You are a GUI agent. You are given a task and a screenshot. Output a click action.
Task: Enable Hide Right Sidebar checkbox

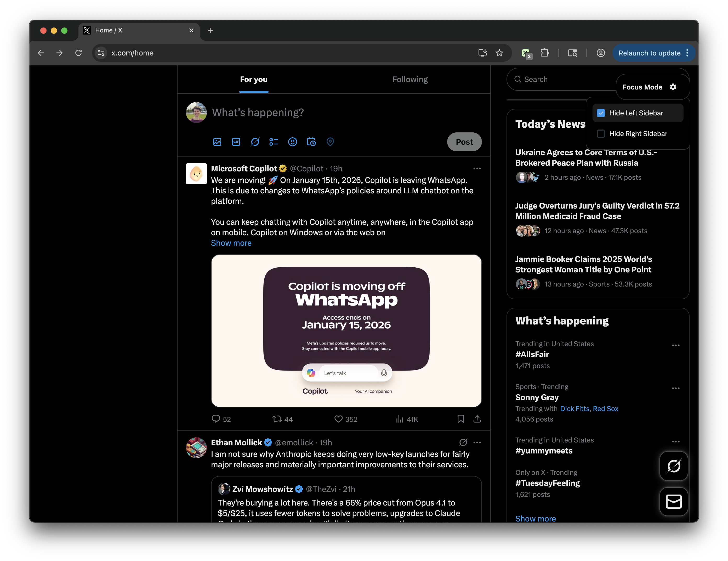pyautogui.click(x=601, y=134)
